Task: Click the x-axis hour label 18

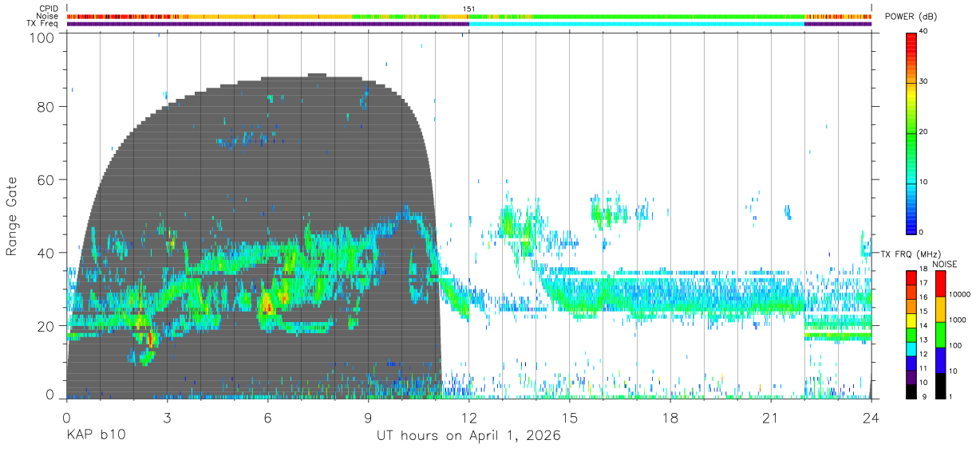Action: click(670, 418)
